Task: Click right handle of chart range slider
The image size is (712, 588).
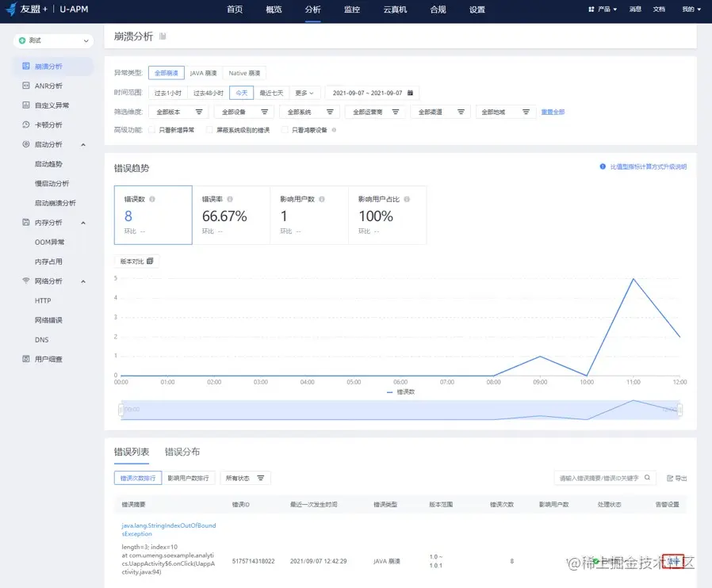Action: coord(680,410)
